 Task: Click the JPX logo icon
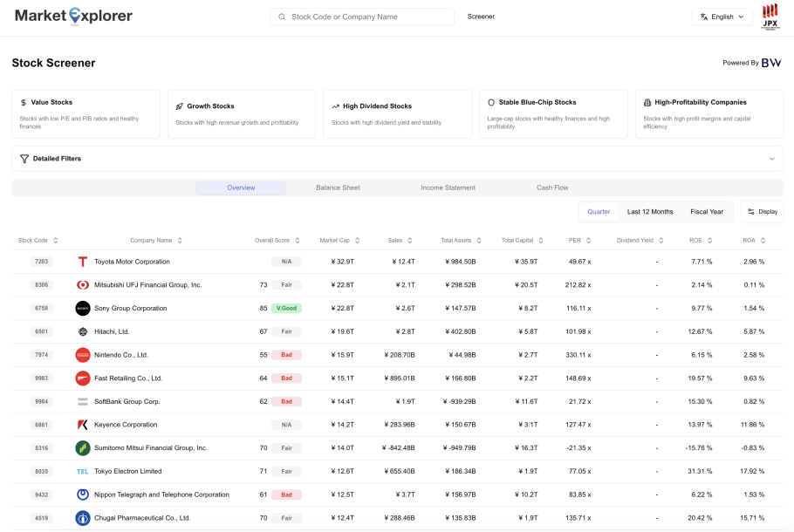tap(770, 17)
